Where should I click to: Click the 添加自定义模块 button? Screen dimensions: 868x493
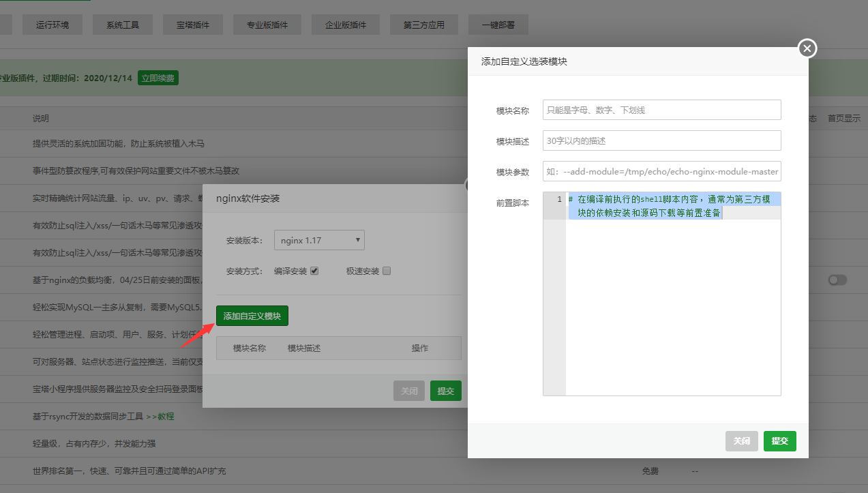(252, 316)
